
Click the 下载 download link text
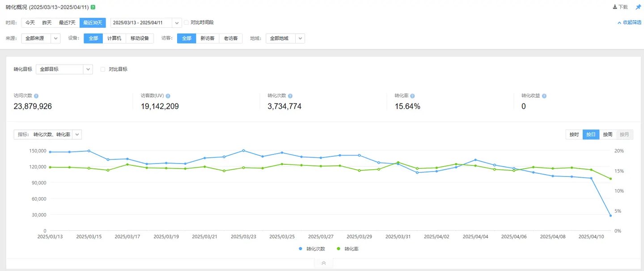pyautogui.click(x=623, y=7)
